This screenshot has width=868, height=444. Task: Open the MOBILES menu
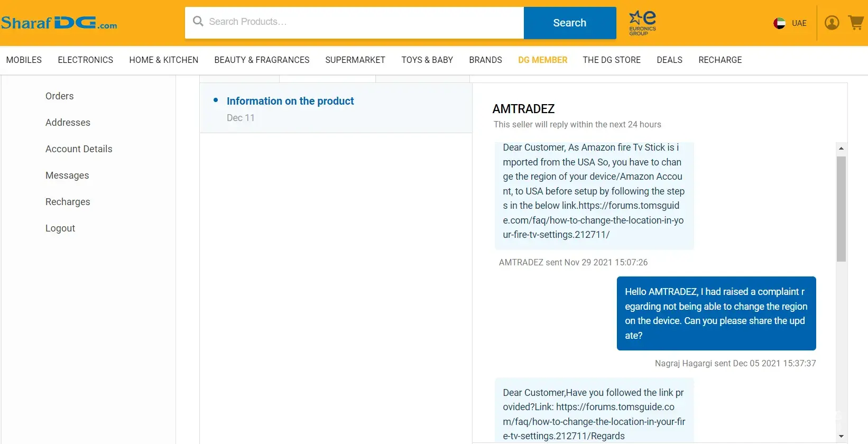click(x=24, y=60)
